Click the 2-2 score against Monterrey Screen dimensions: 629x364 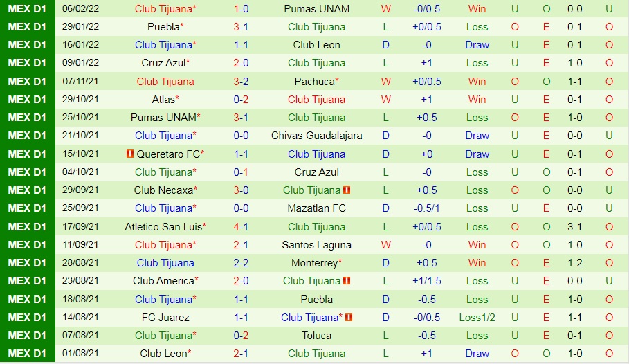[x=242, y=263]
